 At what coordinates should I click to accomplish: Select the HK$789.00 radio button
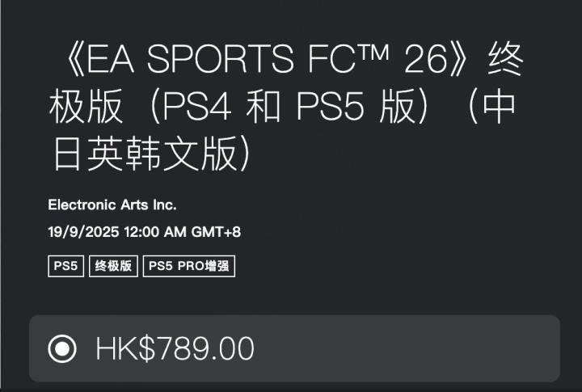pos(62,349)
